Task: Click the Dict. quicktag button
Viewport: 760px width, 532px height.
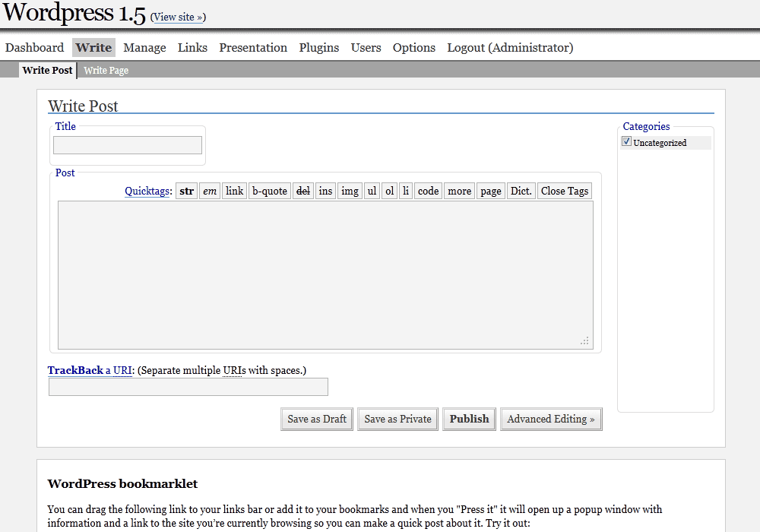Action: (521, 191)
